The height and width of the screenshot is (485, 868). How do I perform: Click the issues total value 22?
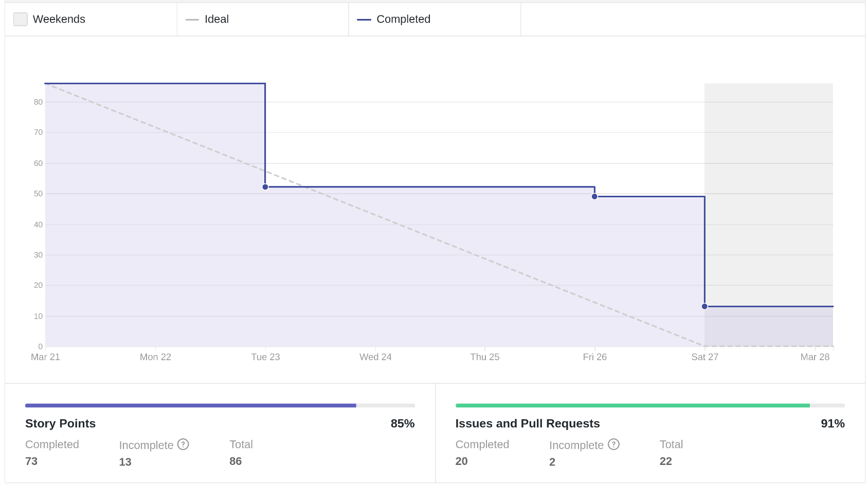click(666, 461)
